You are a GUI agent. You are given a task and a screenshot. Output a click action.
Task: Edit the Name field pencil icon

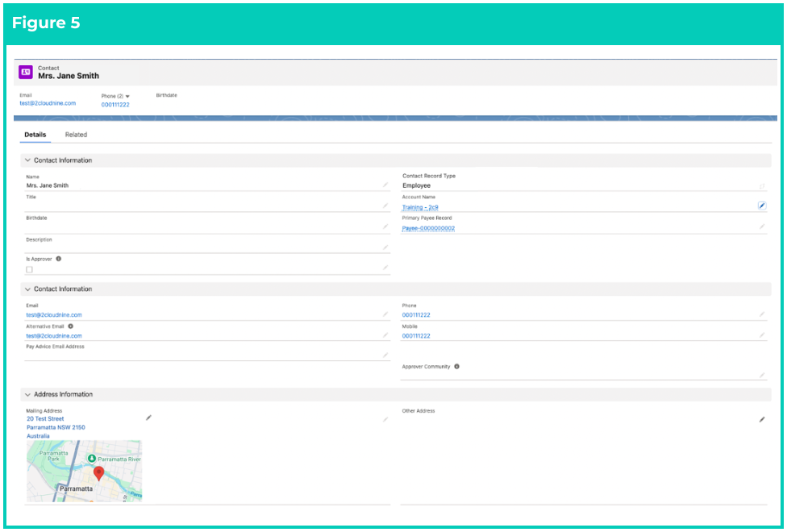(x=385, y=185)
